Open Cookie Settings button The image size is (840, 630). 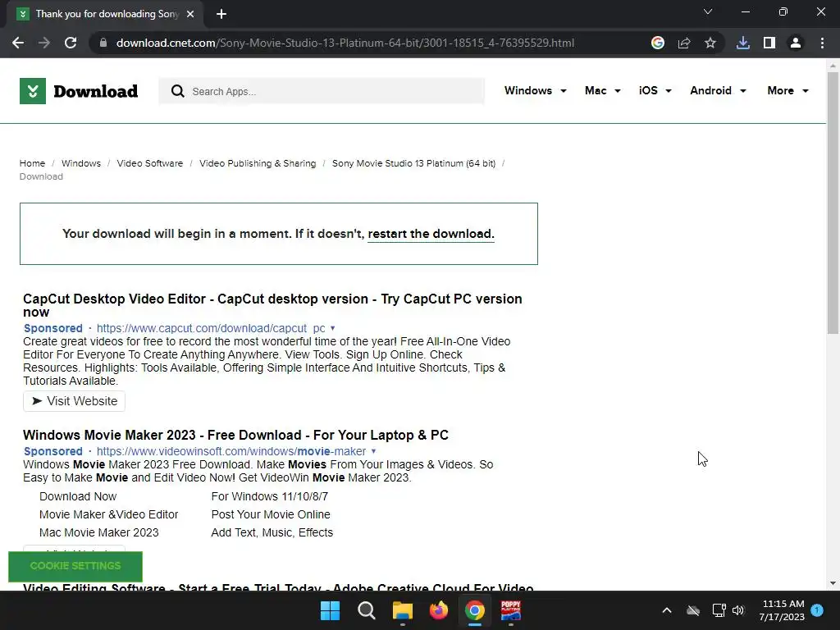(x=75, y=566)
